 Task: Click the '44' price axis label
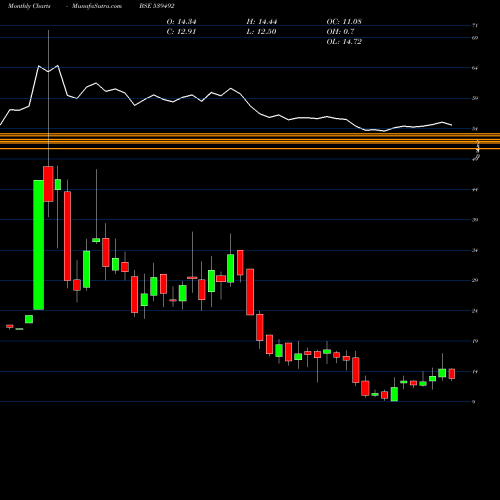coord(475,190)
